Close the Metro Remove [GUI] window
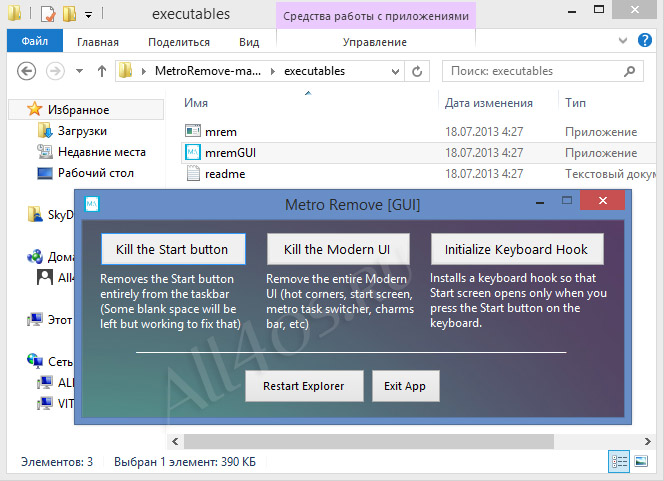This screenshot has width=664, height=481. (603, 200)
